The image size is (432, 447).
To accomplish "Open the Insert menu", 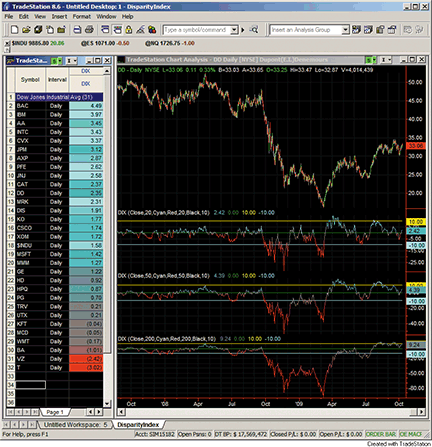I will click(x=59, y=16).
